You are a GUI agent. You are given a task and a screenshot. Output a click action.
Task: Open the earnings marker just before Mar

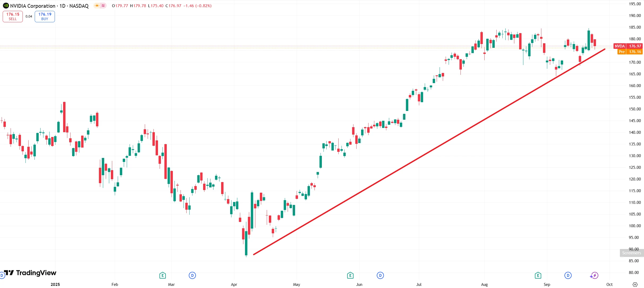point(163,276)
